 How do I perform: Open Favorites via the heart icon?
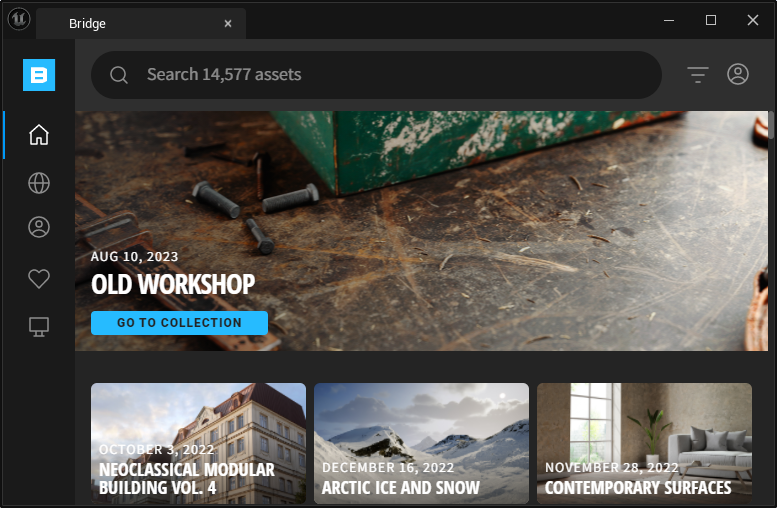[x=39, y=279]
